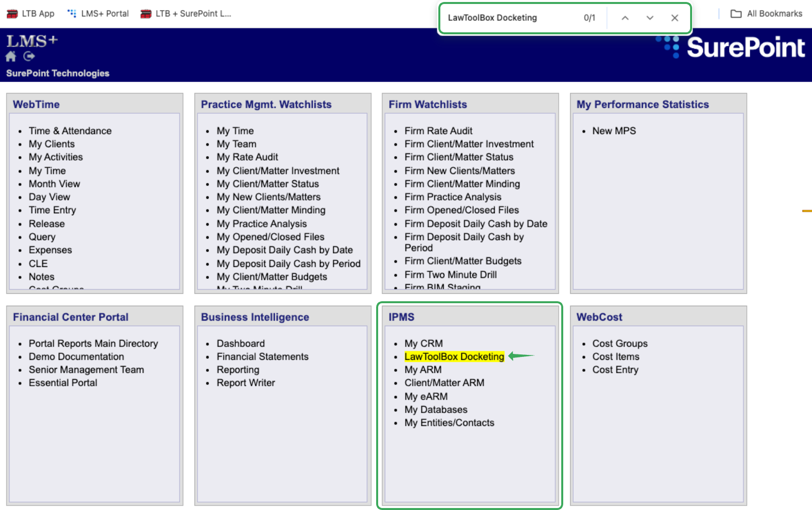The width and height of the screenshot is (812, 510).
Task: Open Cost Entry in WebCost
Action: point(615,370)
